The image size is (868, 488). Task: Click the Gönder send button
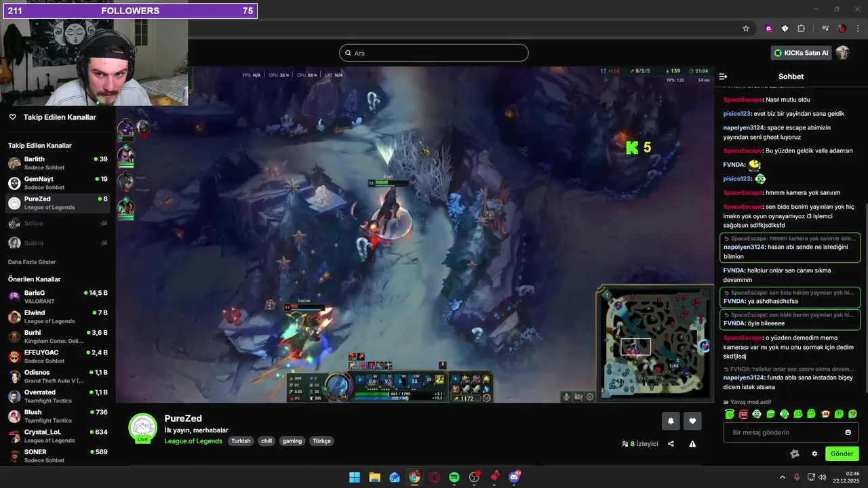coord(842,454)
